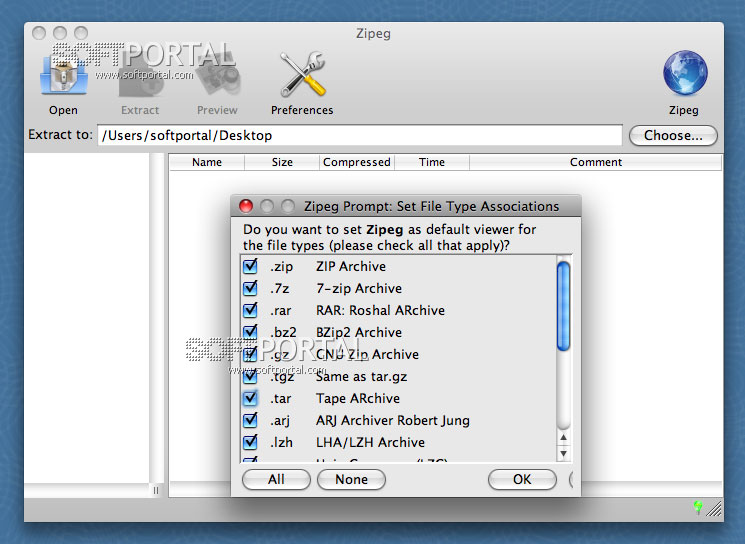Click the All button in dialog

[276, 479]
